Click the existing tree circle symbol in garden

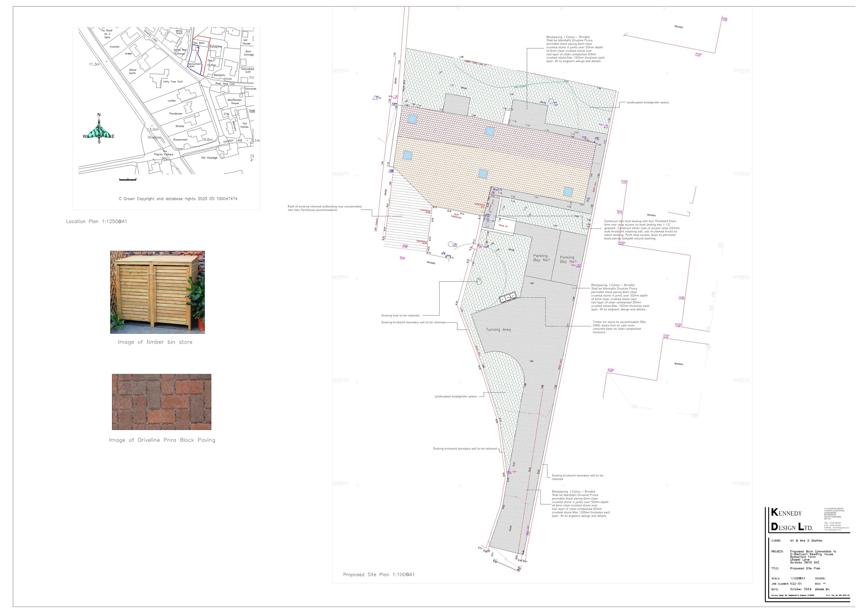(479, 281)
